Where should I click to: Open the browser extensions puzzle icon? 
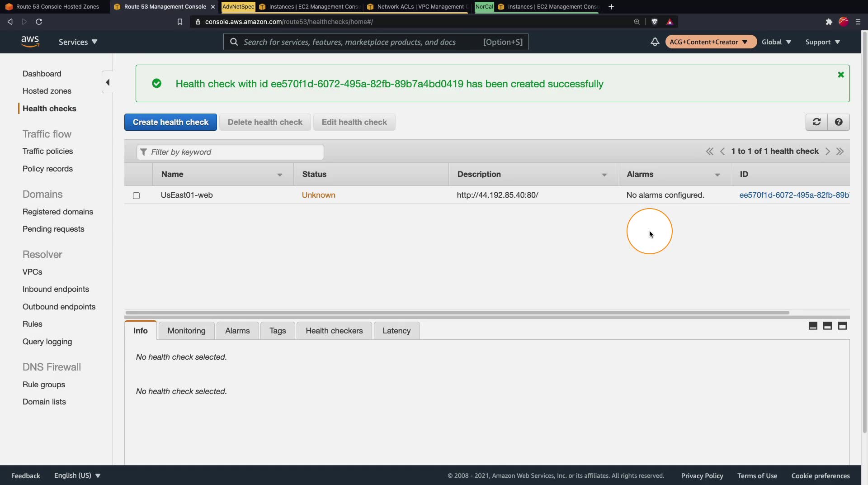829,22
